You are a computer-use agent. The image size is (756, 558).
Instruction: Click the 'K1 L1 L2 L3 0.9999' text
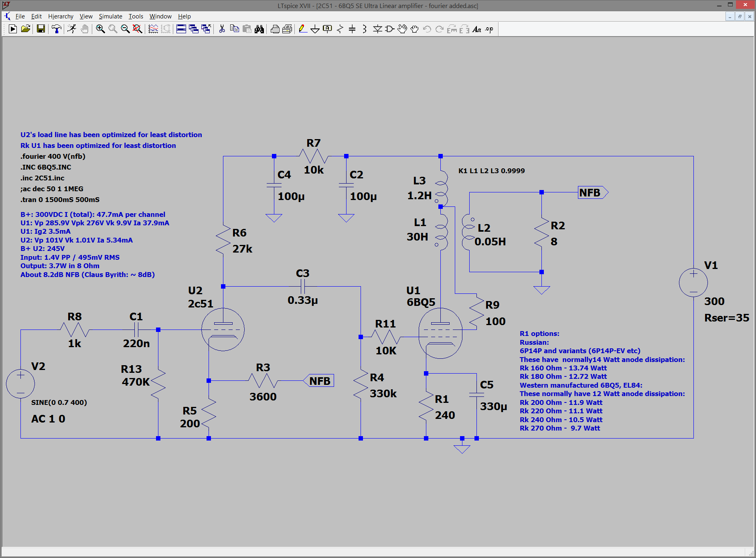(492, 171)
